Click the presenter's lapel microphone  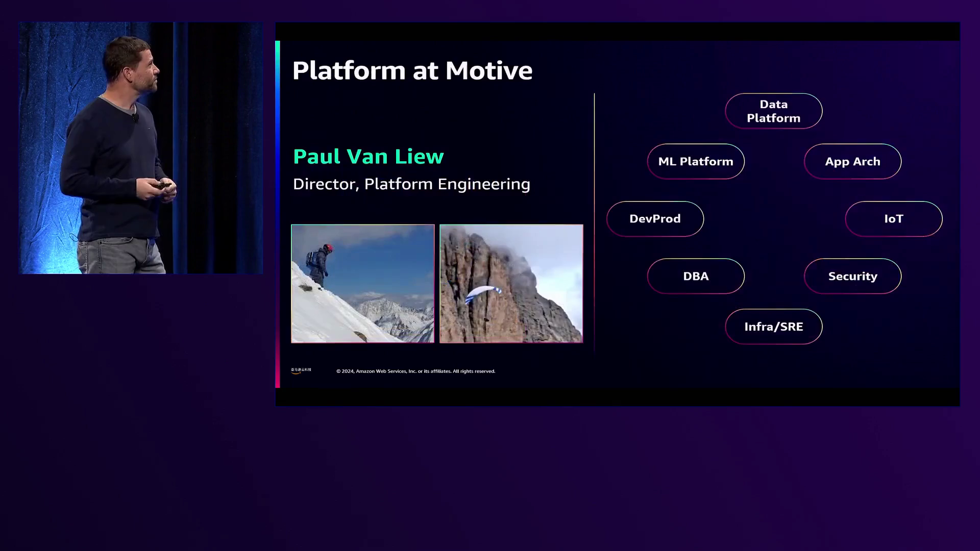(135, 118)
